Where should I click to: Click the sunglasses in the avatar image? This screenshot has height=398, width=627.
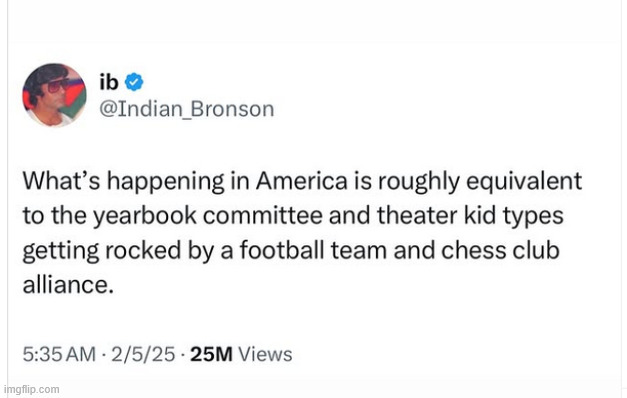[x=56, y=85]
